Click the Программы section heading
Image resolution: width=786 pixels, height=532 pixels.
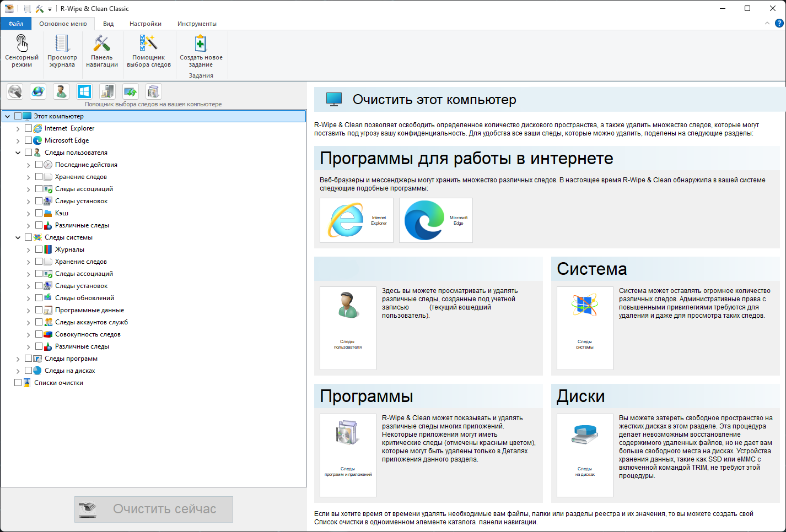[367, 397]
